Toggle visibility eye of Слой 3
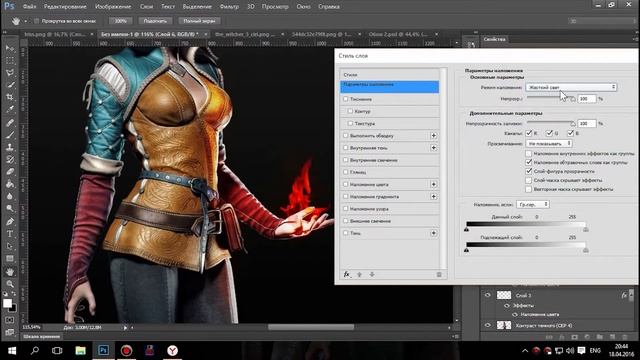Image resolution: width=640 pixels, height=360 pixels. 487,295
